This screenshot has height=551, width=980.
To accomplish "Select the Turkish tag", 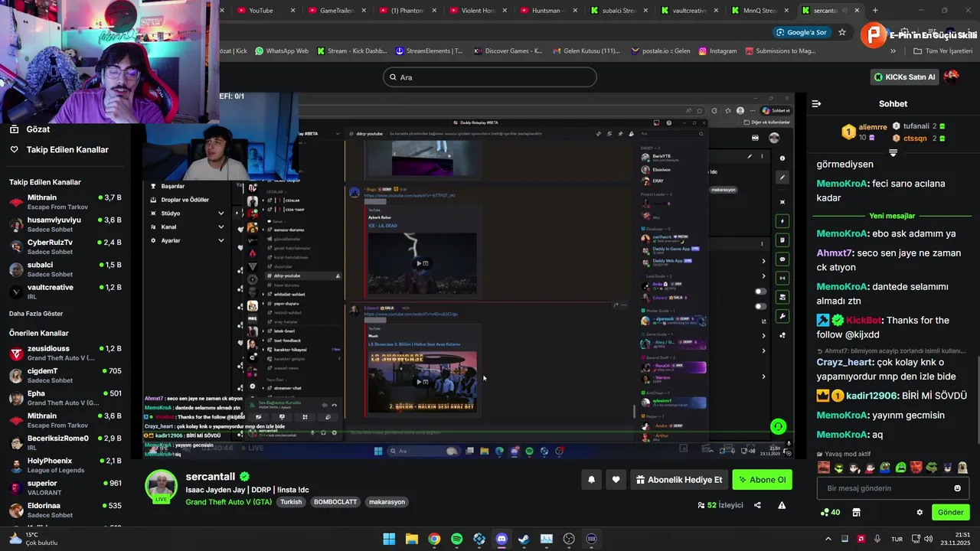I will point(291,502).
